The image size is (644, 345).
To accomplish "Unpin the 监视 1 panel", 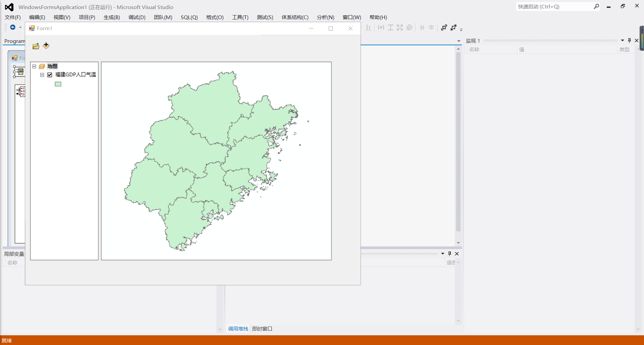I will point(630,40).
